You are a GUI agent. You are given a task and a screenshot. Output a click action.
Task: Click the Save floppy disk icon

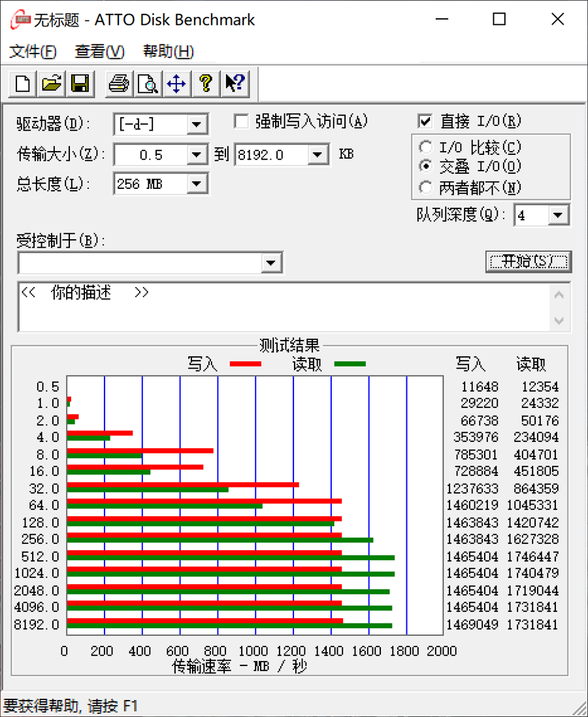click(x=80, y=84)
